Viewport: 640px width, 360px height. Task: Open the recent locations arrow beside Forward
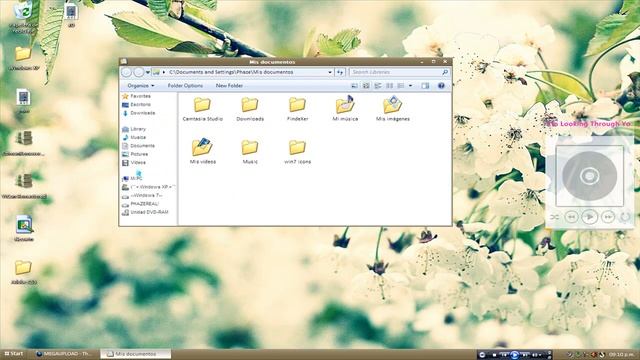pyautogui.click(x=148, y=72)
